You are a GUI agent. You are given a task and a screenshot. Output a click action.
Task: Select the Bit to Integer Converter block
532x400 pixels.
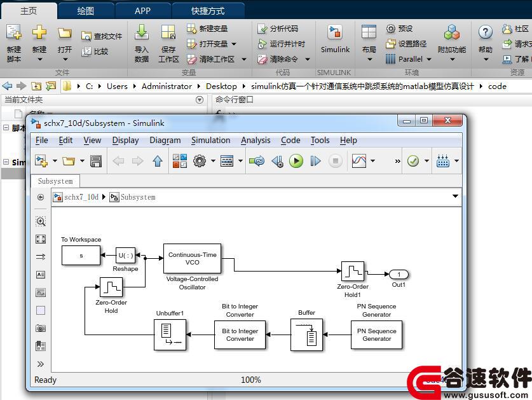coord(240,334)
